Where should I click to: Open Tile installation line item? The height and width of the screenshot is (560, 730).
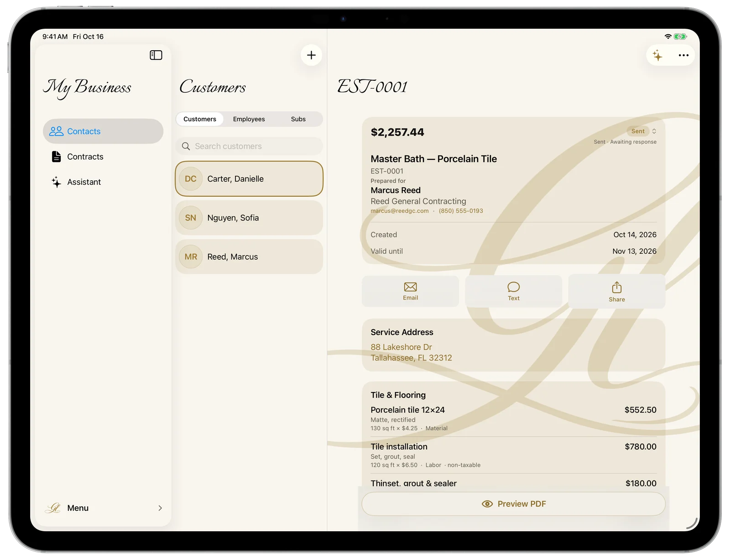pyautogui.click(x=513, y=455)
